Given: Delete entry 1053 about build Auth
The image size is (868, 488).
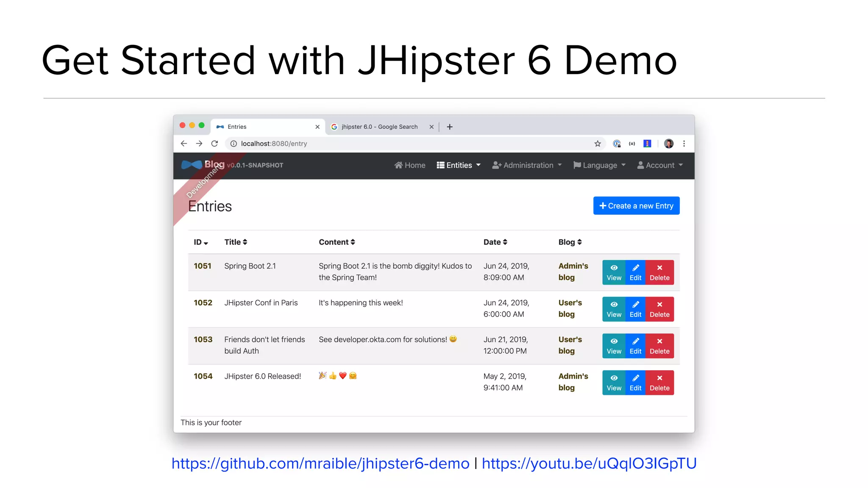Looking at the screenshot, I should click(659, 346).
